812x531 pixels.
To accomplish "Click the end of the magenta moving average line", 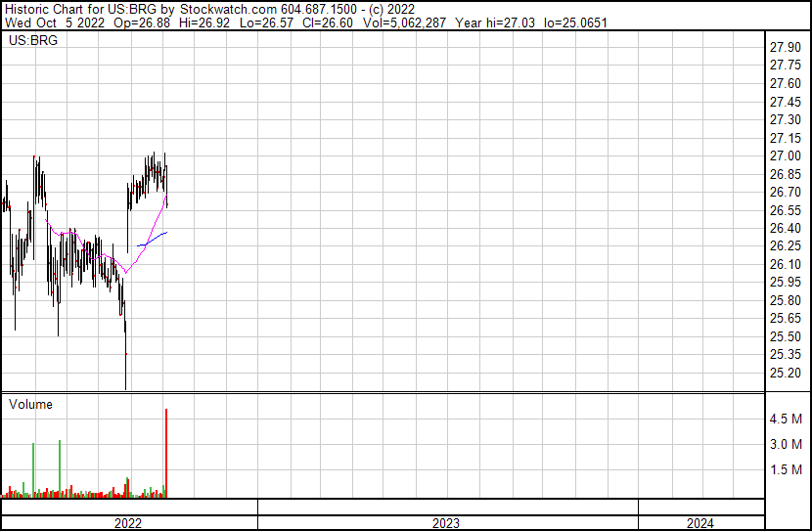I will (167, 198).
